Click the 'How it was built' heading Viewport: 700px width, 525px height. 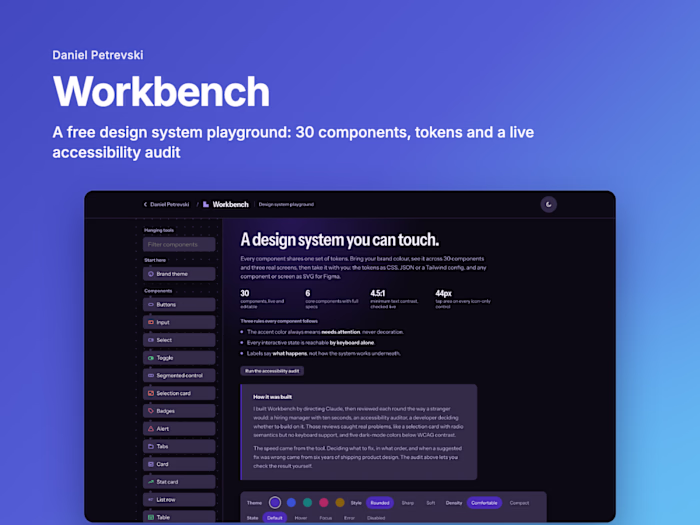[x=272, y=397]
